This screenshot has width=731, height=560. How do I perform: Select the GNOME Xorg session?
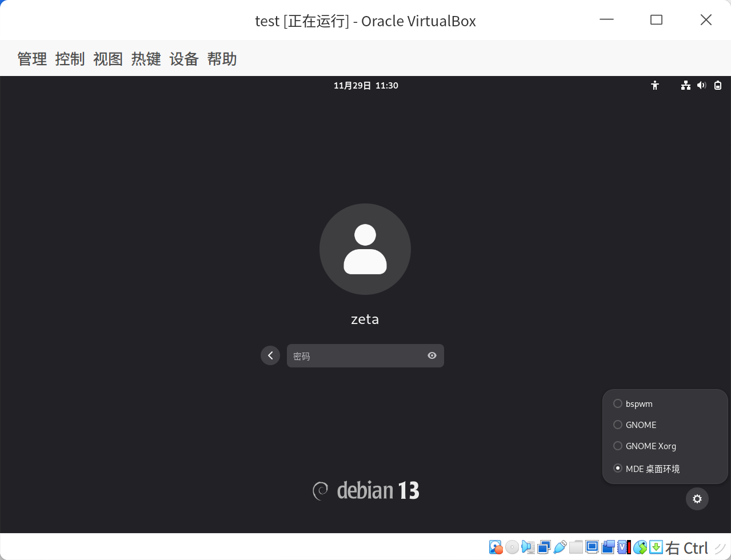click(x=665, y=446)
